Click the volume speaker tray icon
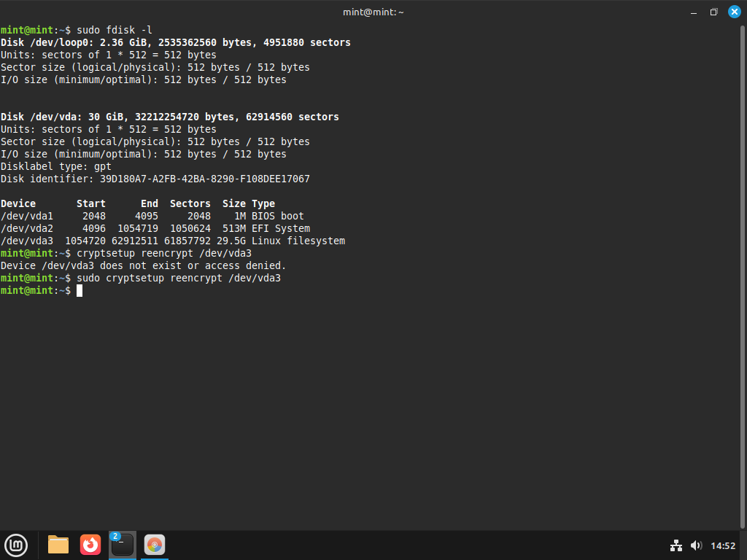747x560 pixels. click(x=696, y=545)
